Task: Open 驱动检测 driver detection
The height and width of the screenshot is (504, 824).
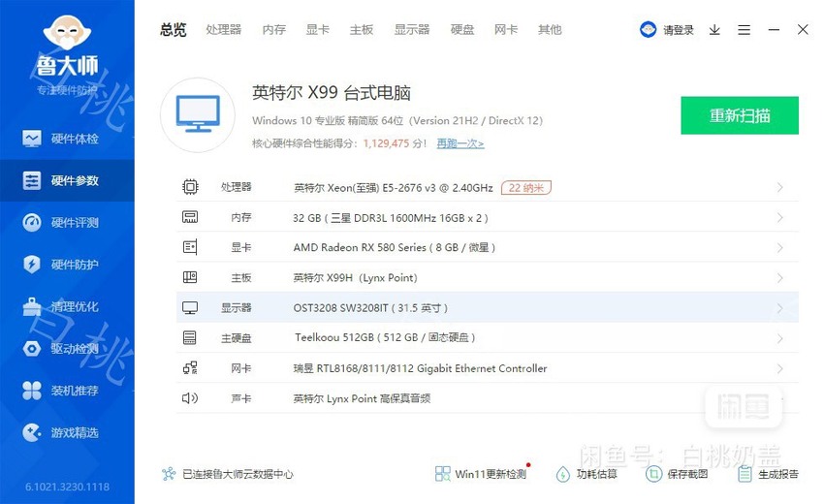Action: click(x=67, y=348)
